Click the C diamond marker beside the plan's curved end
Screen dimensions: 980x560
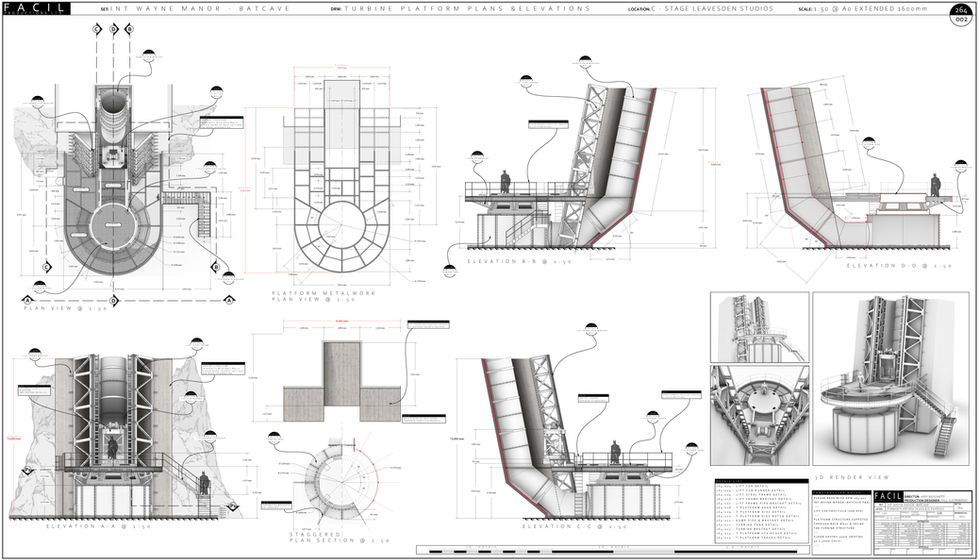(46, 268)
